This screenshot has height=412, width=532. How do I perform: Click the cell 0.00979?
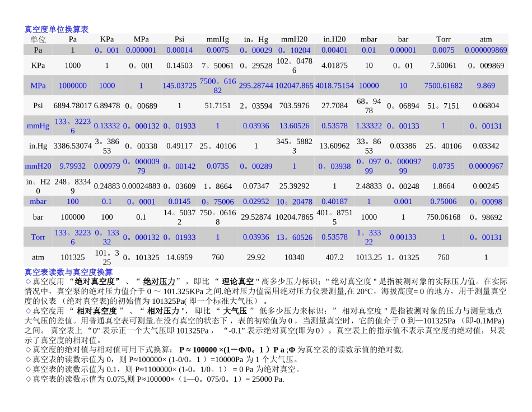click(x=107, y=166)
